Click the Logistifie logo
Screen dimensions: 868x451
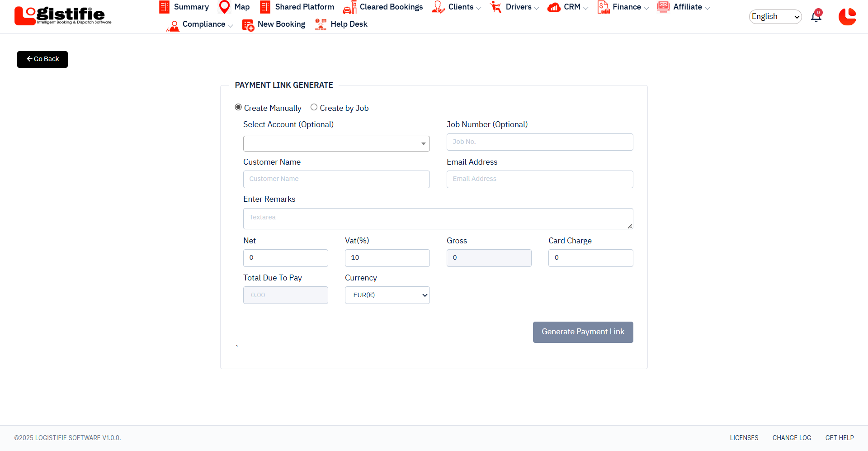tap(63, 16)
